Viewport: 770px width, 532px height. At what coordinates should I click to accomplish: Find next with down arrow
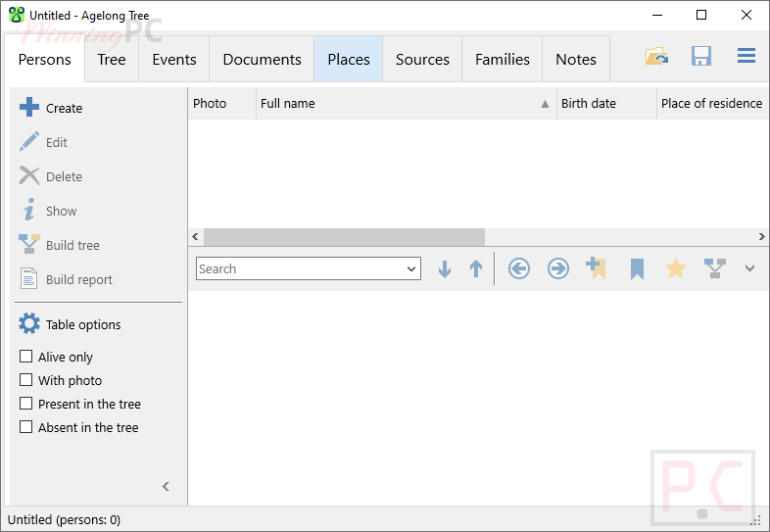coord(445,268)
